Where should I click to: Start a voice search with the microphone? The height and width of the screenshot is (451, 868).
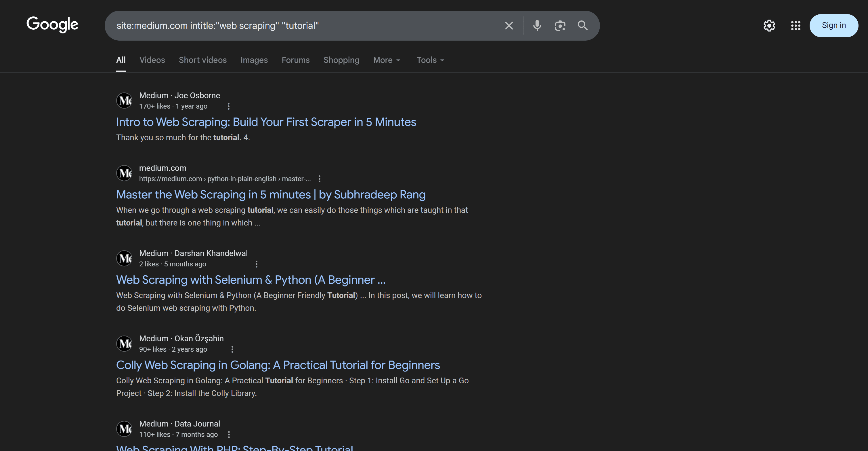pyautogui.click(x=537, y=25)
